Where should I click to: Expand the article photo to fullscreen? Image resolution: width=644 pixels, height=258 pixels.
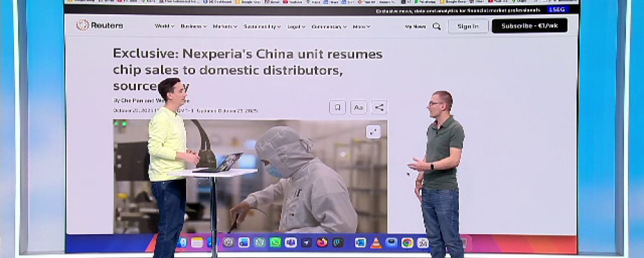(x=374, y=132)
